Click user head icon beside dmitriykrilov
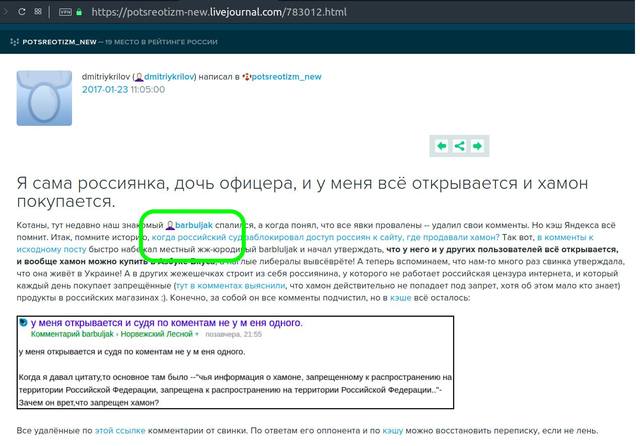 [139, 77]
